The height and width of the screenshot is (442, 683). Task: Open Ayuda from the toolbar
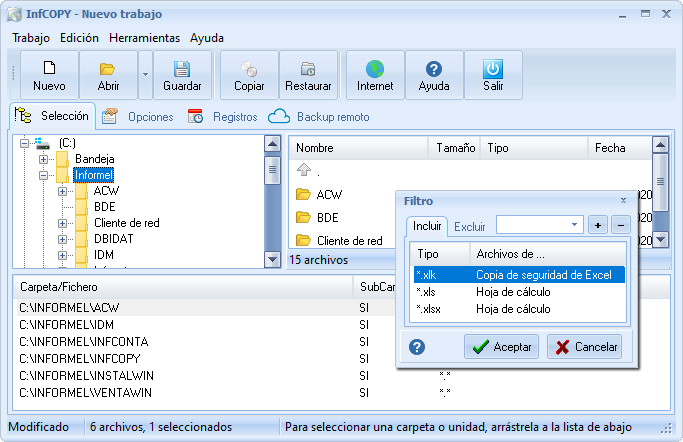pyautogui.click(x=434, y=75)
